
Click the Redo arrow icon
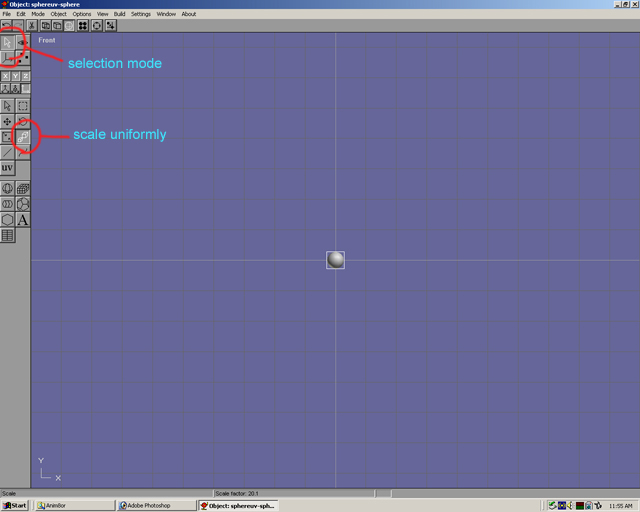click(x=18, y=26)
